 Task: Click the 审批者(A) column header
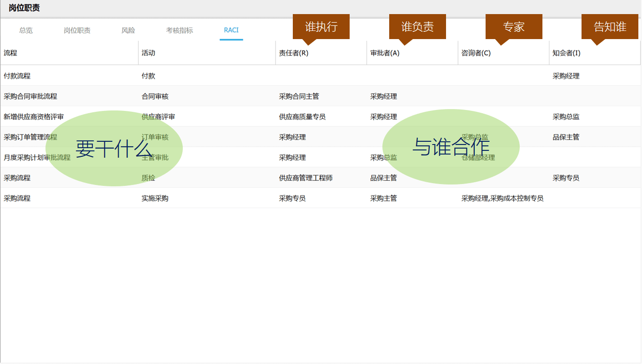(x=385, y=53)
